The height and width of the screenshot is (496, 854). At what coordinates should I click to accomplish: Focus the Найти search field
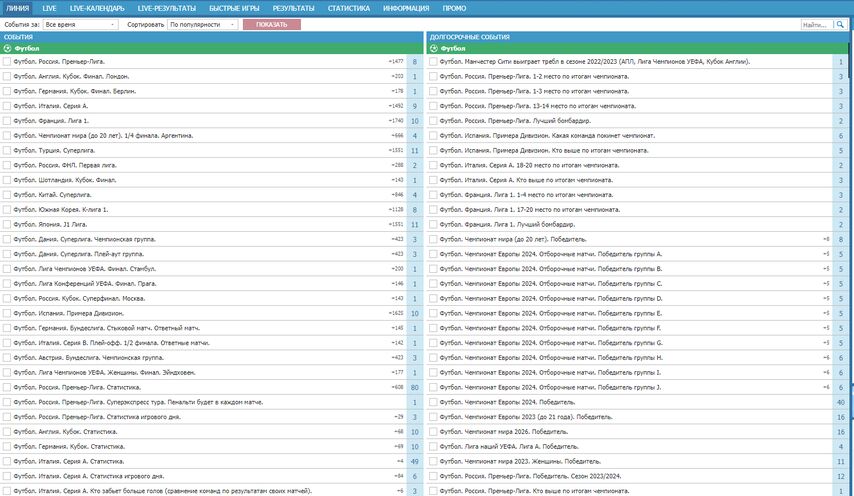click(x=817, y=25)
